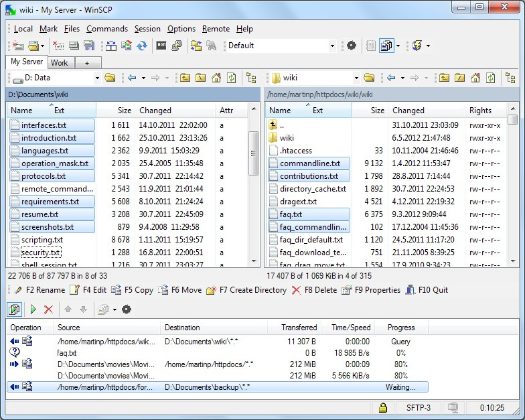Screen dimensions: 525x420
Task: Open the Default transfer settings dropdown
Action: click(332, 46)
